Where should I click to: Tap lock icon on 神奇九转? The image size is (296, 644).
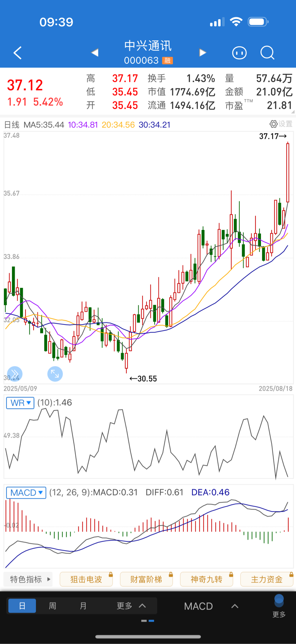coord(231,574)
